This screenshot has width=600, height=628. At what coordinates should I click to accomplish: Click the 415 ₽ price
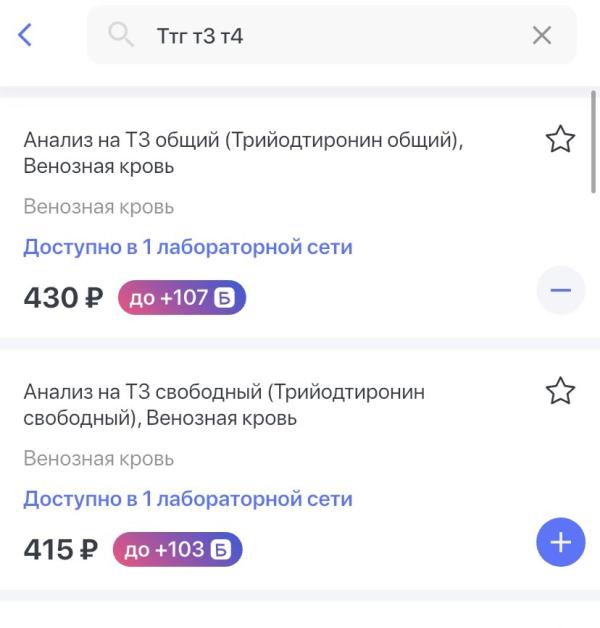pyautogui.click(x=61, y=549)
